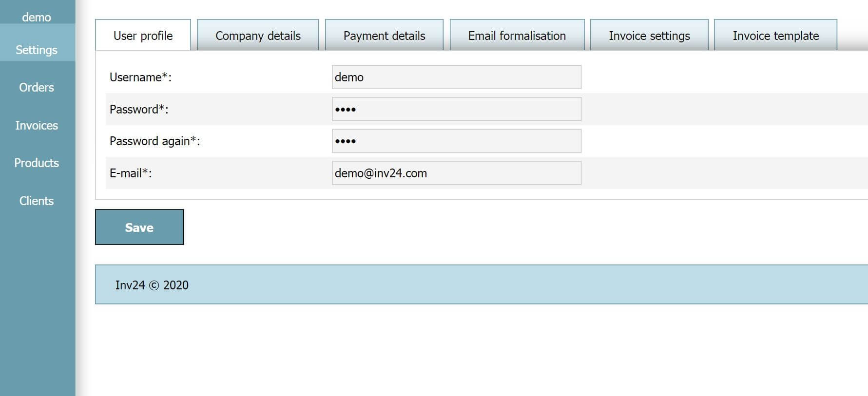Focus the Password input field
The image size is (868, 396).
coord(457,109)
